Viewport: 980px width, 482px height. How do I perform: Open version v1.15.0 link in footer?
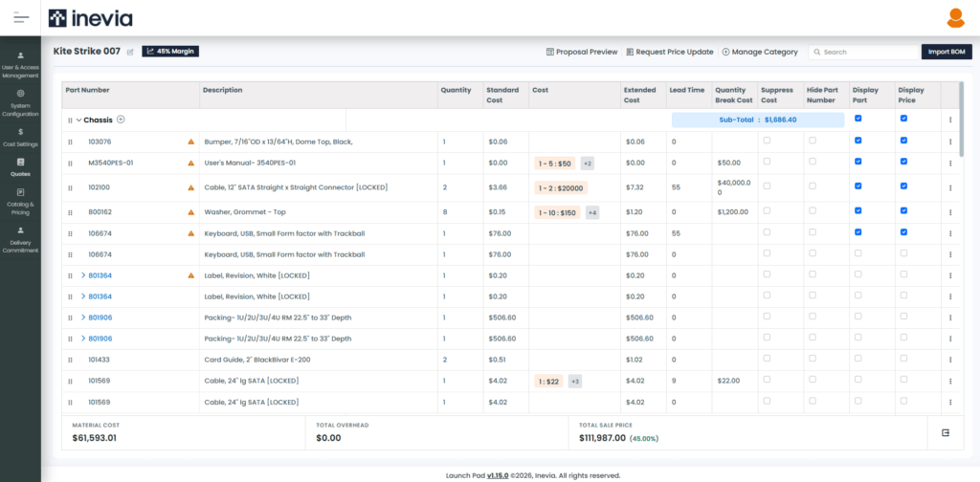point(498,475)
